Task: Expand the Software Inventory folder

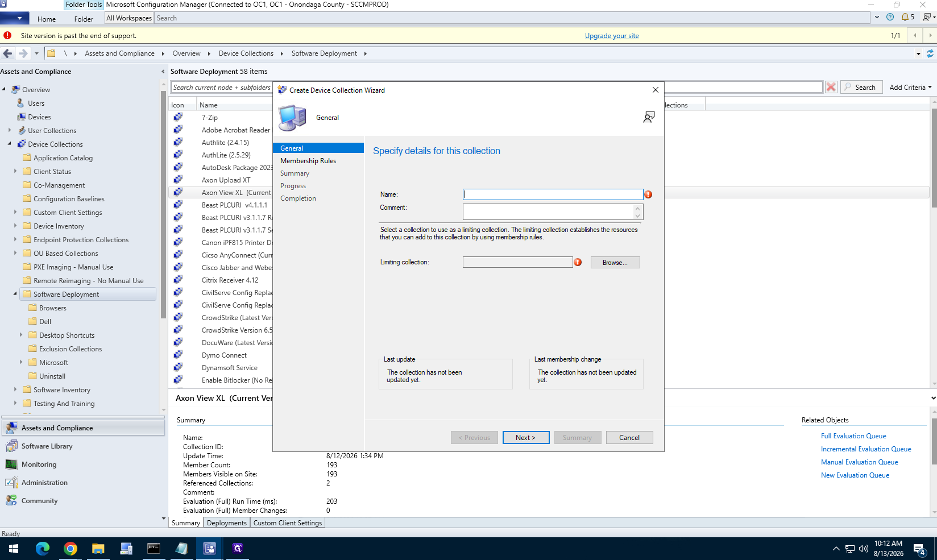Action: [x=15, y=389]
